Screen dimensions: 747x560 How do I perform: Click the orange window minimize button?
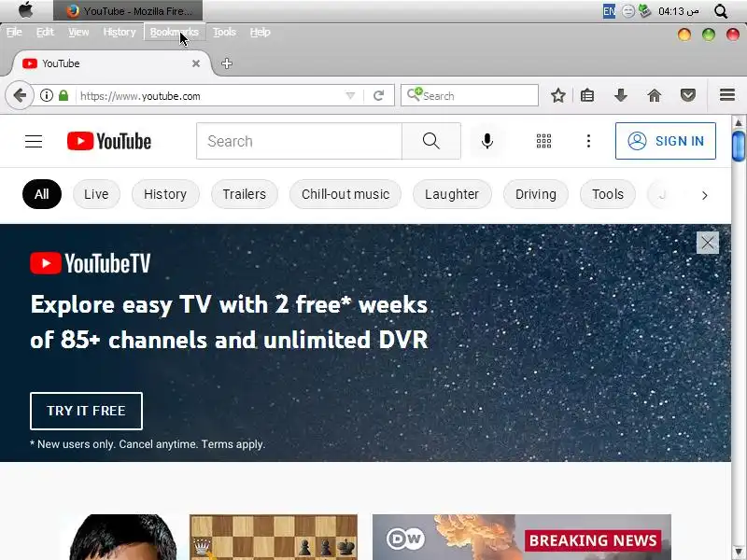tap(684, 35)
